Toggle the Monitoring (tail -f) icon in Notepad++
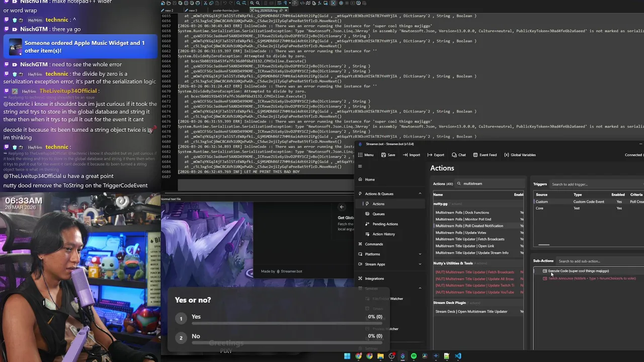The width and height of the screenshot is (644, 362). 333,3
